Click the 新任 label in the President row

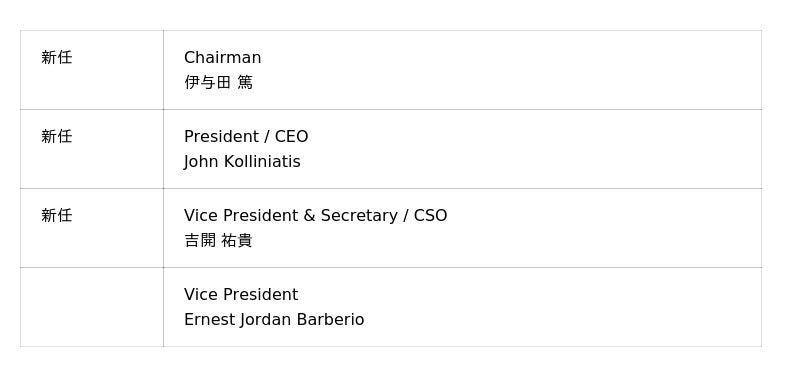57,136
